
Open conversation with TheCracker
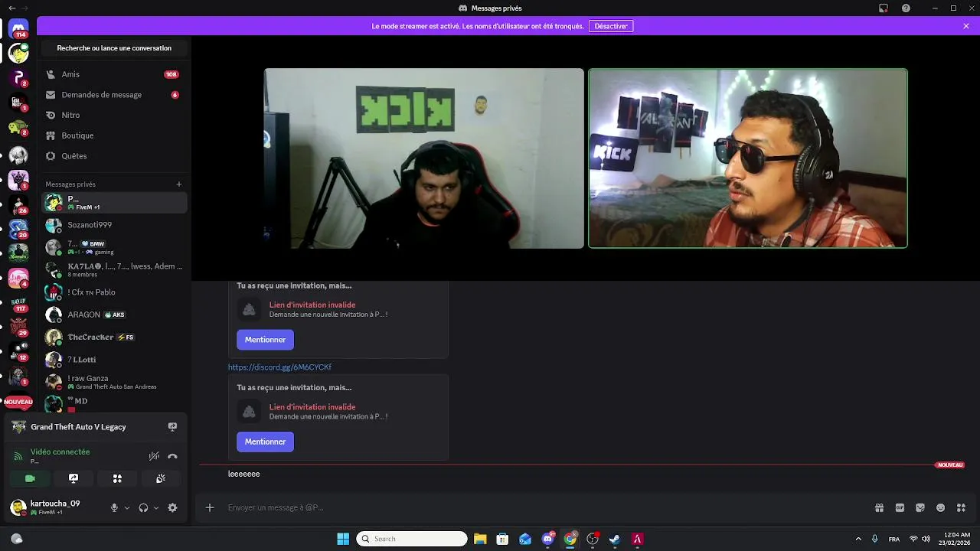tap(114, 337)
